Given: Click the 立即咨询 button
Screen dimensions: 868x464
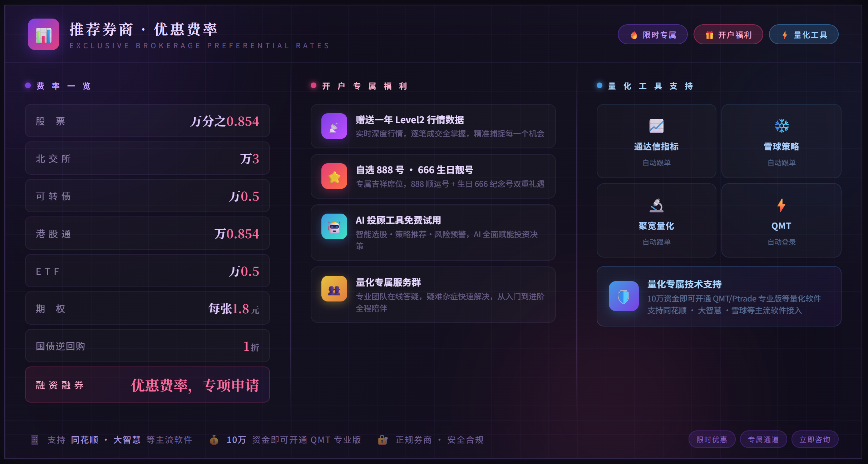Looking at the screenshot, I should point(815,439).
